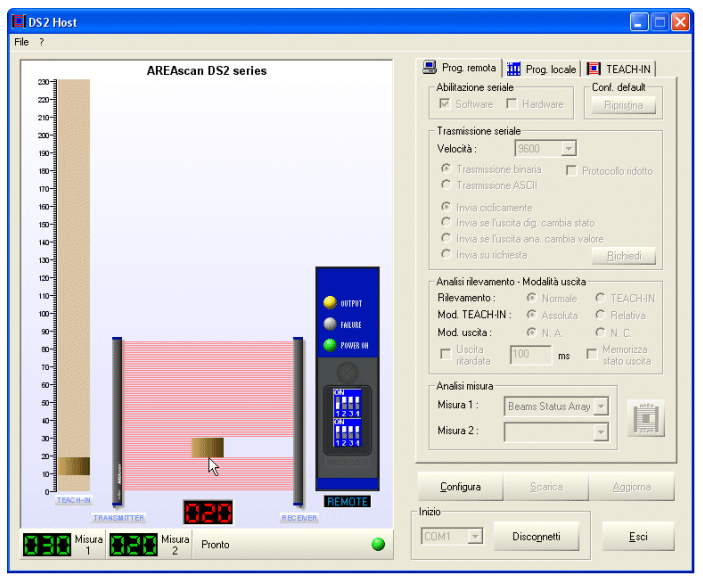This screenshot has height=581, width=703.
Task: Select Invia ciclicamente option
Action: [x=446, y=207]
